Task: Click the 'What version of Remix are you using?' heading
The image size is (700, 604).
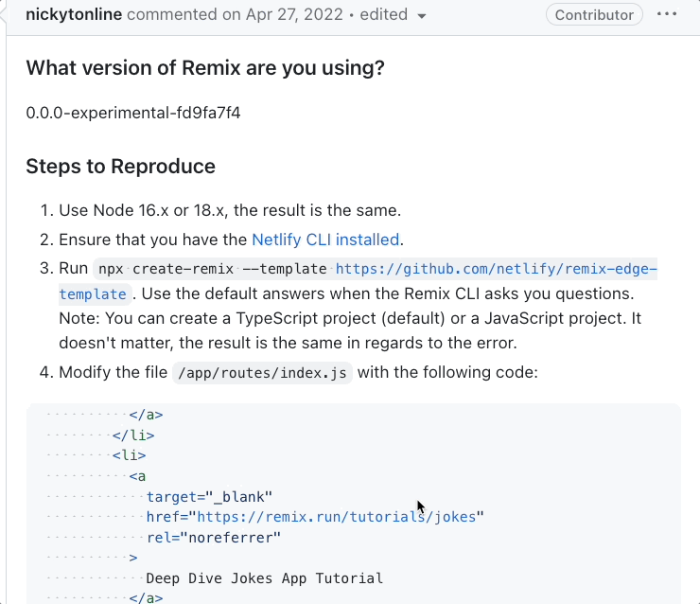Action: (x=205, y=68)
